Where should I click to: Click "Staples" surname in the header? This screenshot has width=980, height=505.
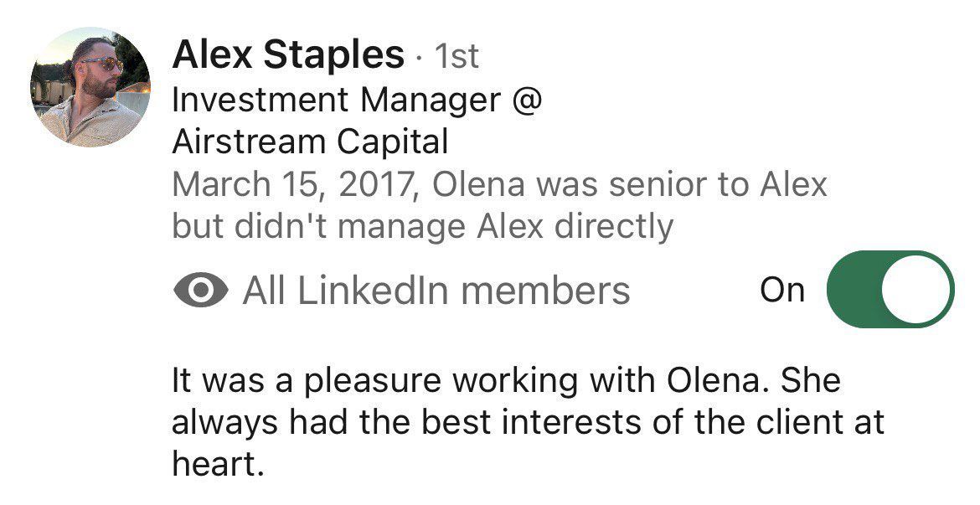tap(335, 55)
